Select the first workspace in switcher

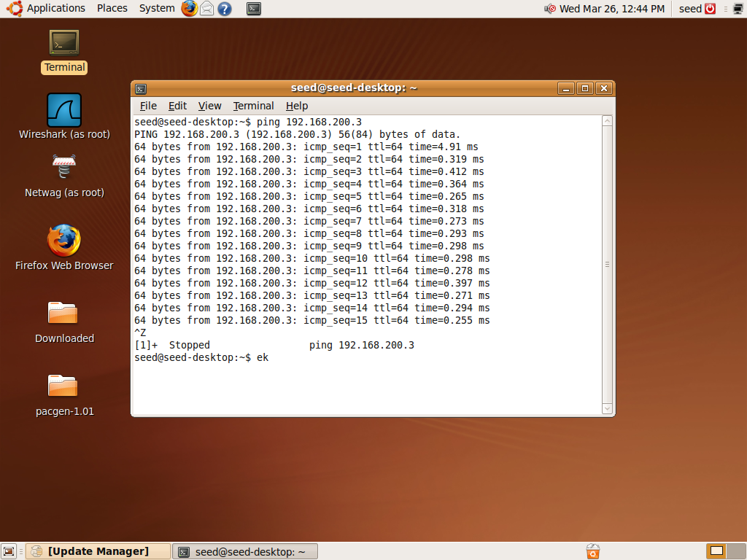point(716,551)
